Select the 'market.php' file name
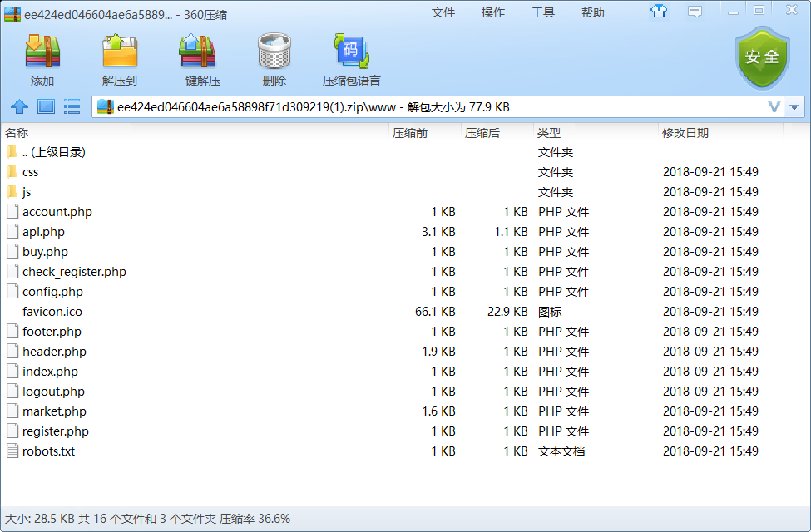Viewport: 811px width, 532px height. (x=54, y=411)
